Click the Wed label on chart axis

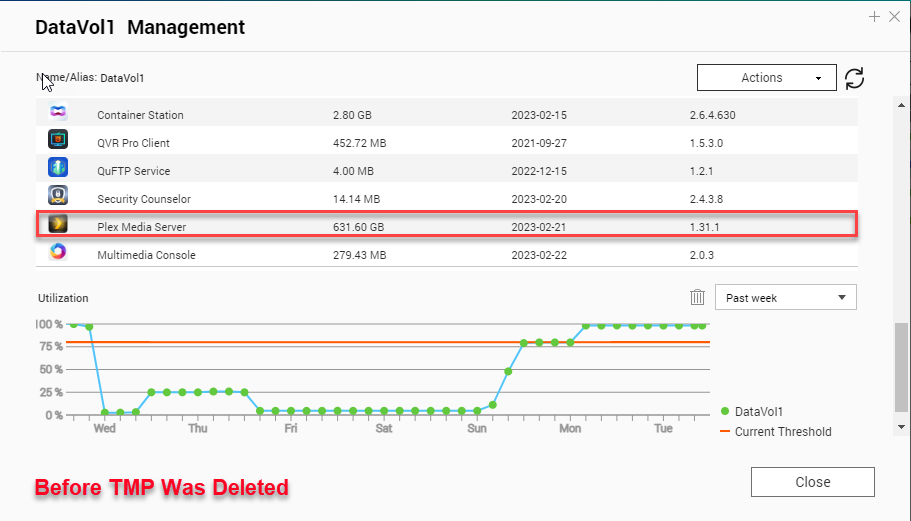coord(105,429)
